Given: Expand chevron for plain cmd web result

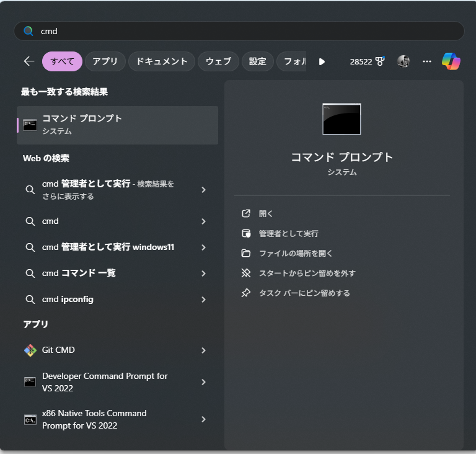Looking at the screenshot, I should [203, 221].
